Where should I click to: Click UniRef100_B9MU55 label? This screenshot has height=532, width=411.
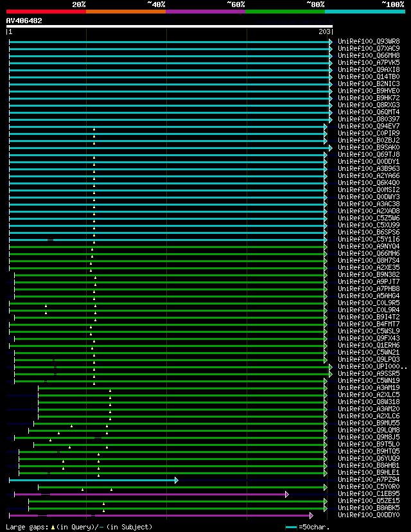369,423
